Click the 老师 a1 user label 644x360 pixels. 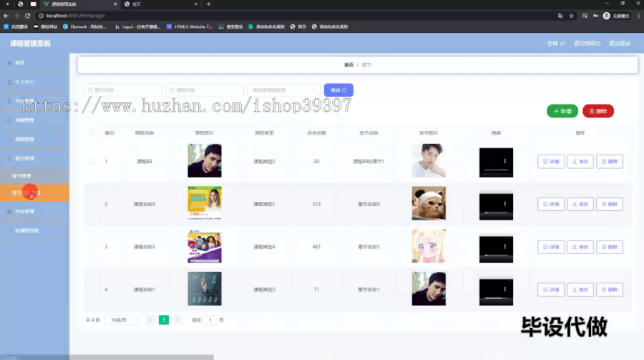pyautogui.click(x=556, y=43)
